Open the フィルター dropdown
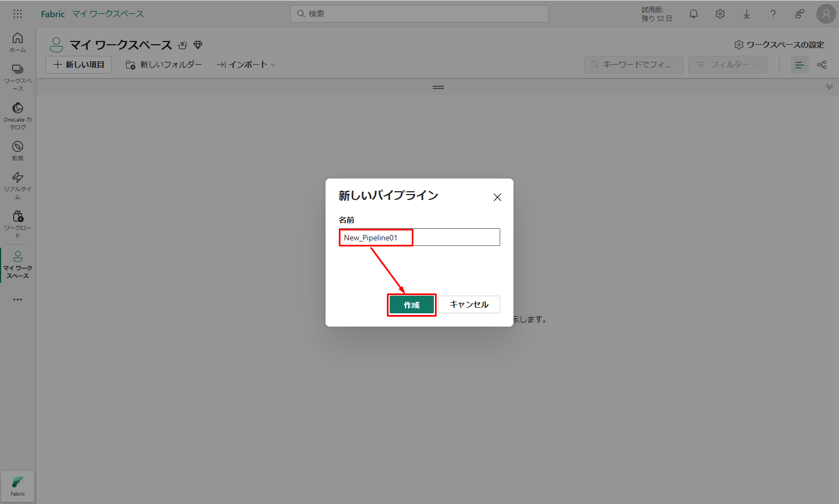Screen dimensions: 839x504 click(728, 65)
